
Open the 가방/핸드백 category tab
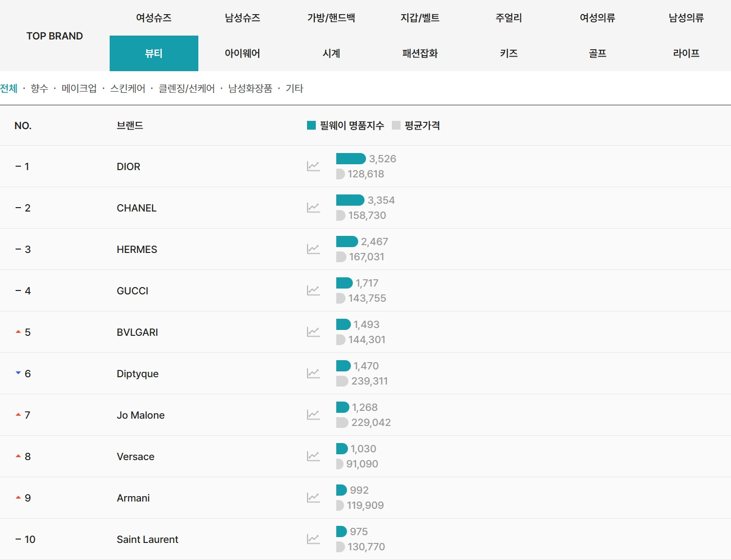[x=331, y=18]
